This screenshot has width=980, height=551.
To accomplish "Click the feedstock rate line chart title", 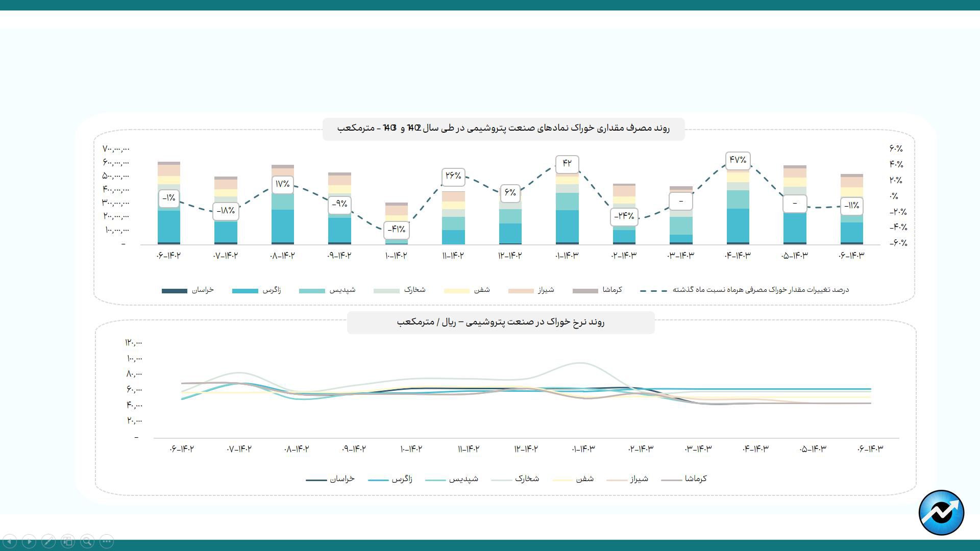I will [501, 322].
